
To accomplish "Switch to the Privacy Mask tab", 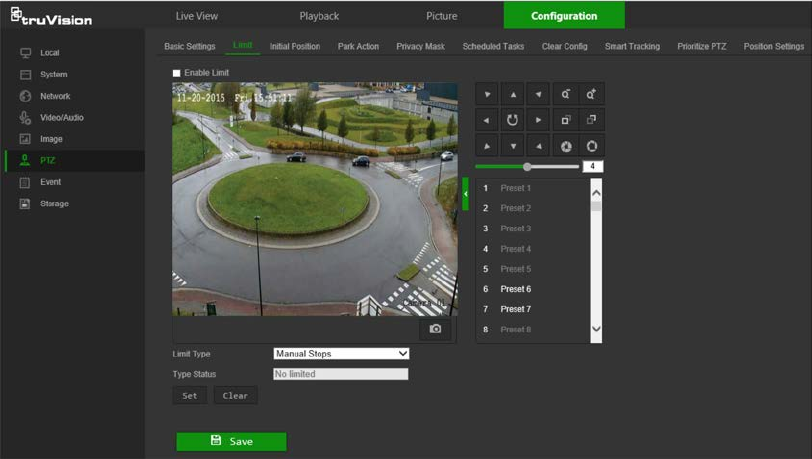I will click(420, 47).
